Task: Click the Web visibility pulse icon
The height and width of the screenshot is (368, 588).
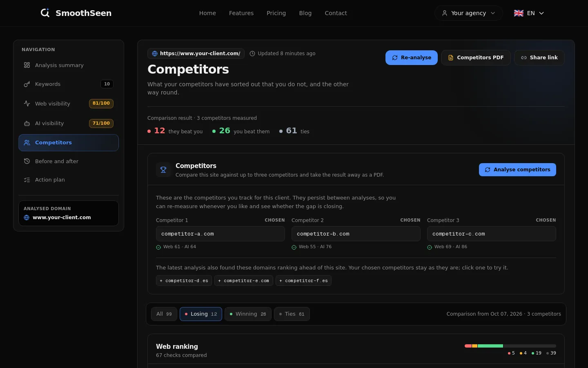Action: pos(27,103)
